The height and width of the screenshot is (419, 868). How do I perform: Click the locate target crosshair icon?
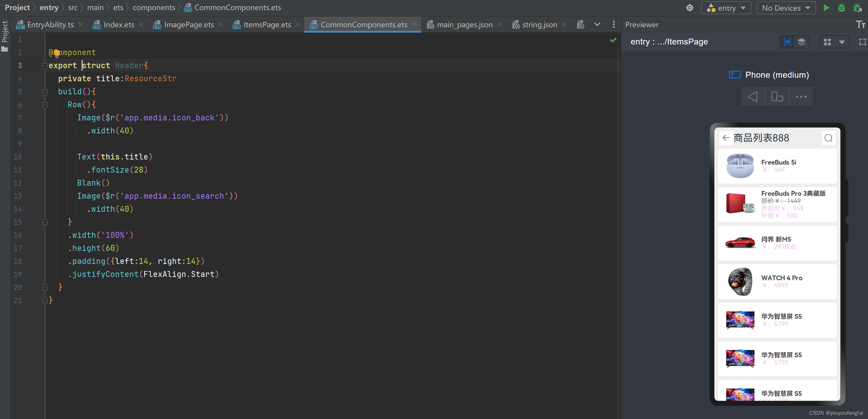tap(690, 8)
